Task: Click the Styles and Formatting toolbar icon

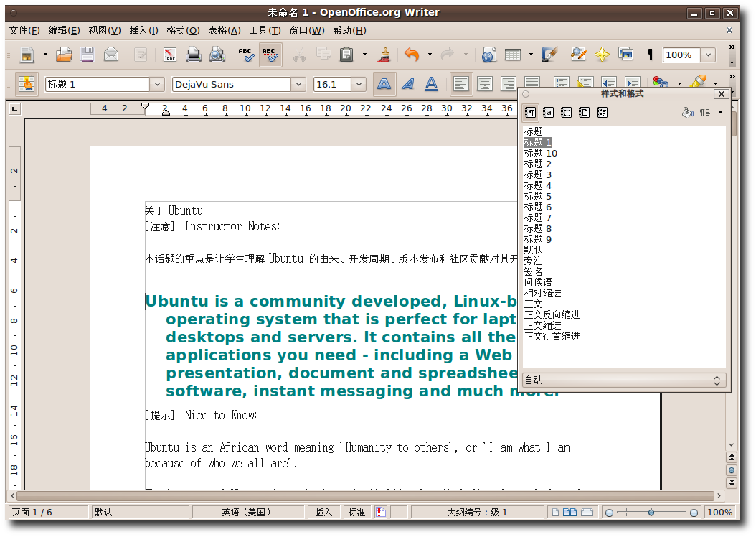Action: point(26,85)
